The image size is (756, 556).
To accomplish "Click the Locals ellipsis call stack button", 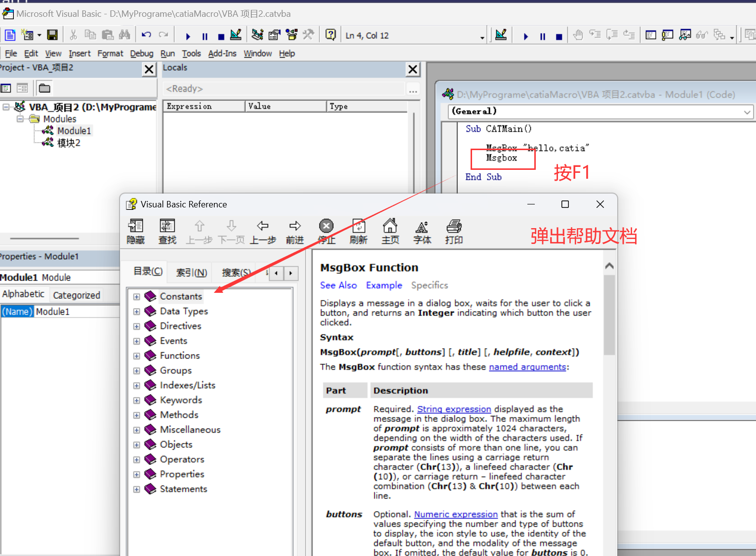I will tap(413, 89).
